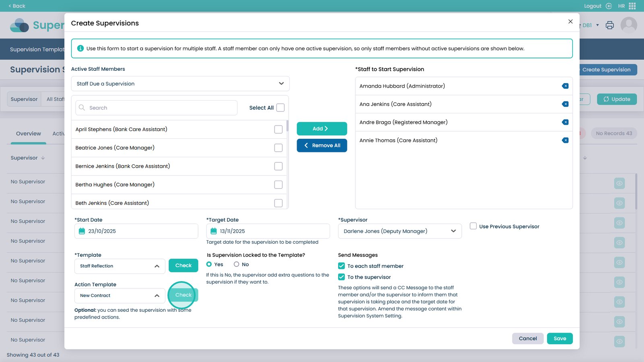644x362 pixels.
Task: Click the info icon in the banner
Action: (x=80, y=48)
